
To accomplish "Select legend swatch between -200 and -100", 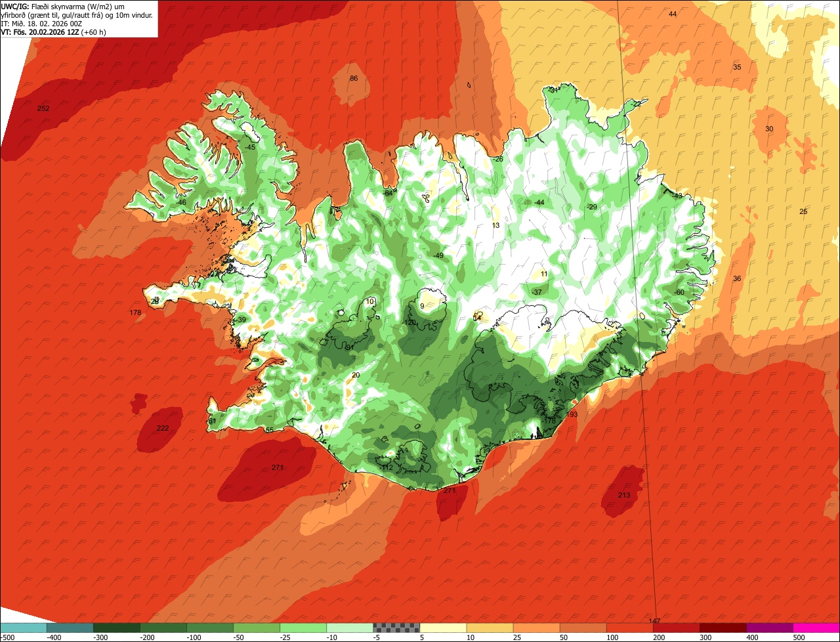I will coord(163,628).
